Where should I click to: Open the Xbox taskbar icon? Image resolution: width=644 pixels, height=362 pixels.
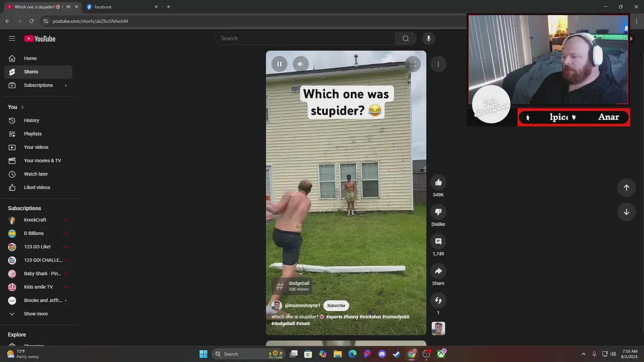coord(441,354)
